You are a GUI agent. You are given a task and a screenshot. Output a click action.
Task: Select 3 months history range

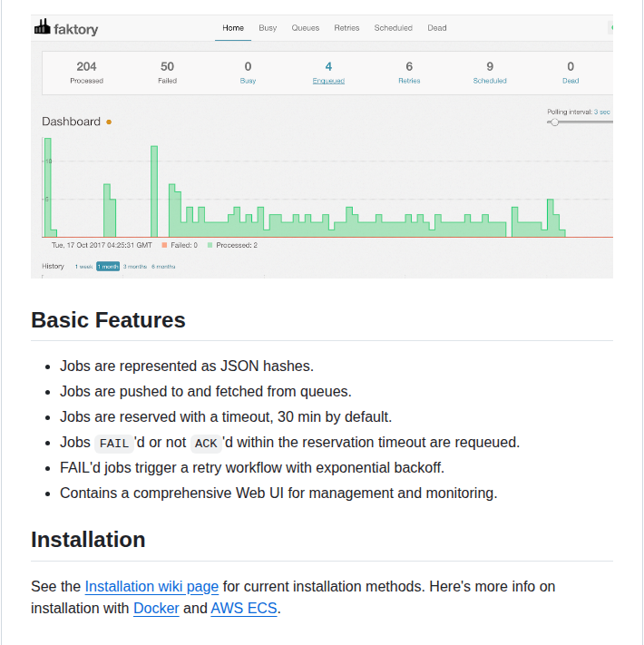point(134,267)
